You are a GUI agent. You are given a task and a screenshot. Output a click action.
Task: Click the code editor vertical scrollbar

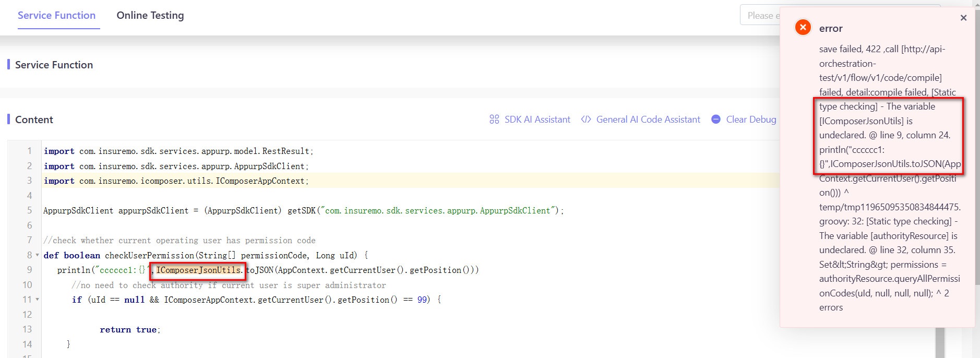click(940, 342)
